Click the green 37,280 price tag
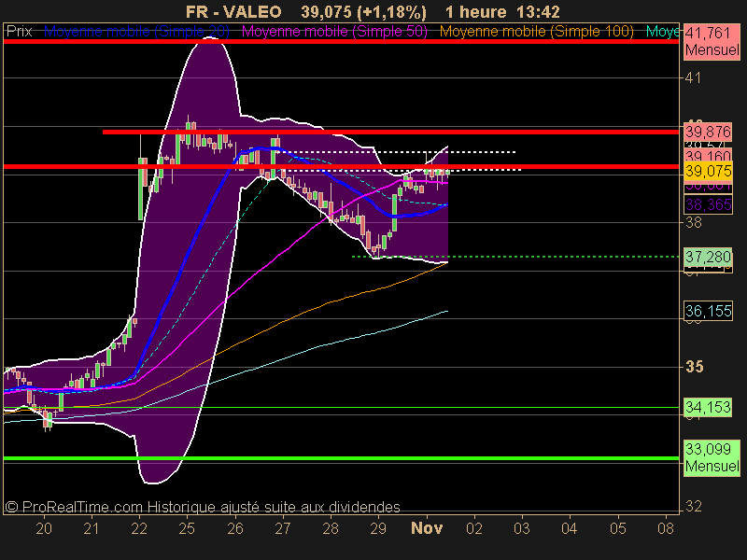The image size is (747, 560). coord(708,258)
